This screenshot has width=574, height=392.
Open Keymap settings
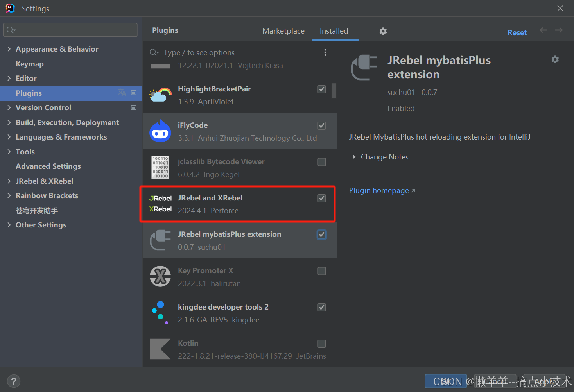[x=30, y=64]
